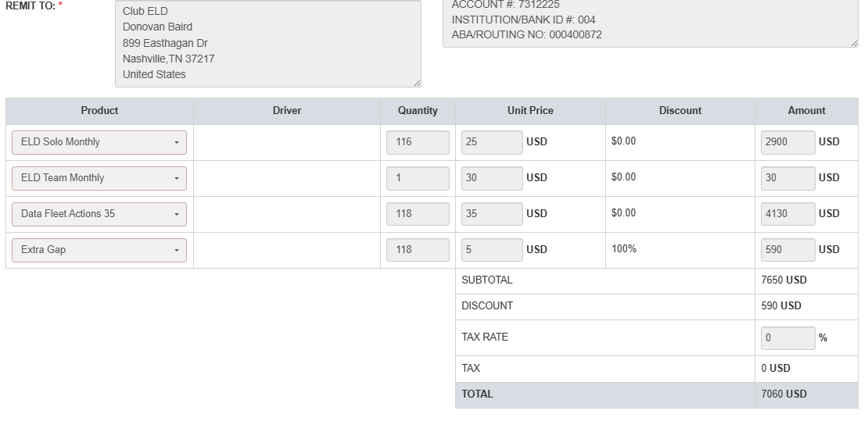
Task: Edit the tax rate percentage field
Action: [x=787, y=338]
